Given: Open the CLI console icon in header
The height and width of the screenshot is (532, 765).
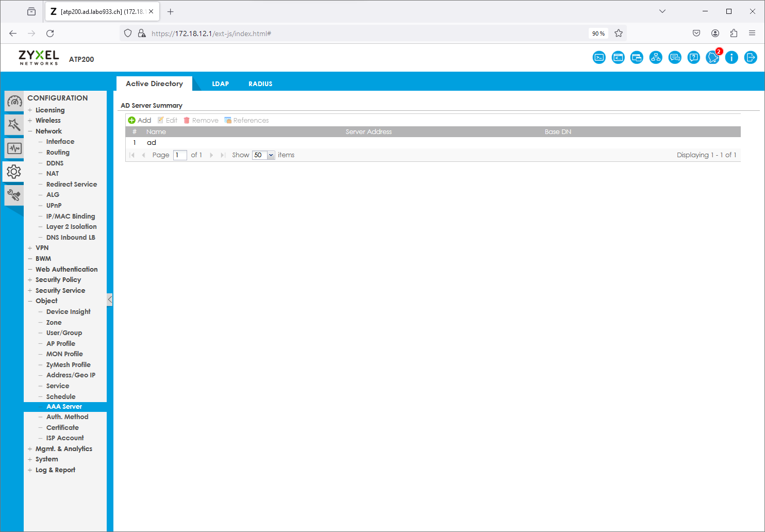Looking at the screenshot, I should 599,58.
